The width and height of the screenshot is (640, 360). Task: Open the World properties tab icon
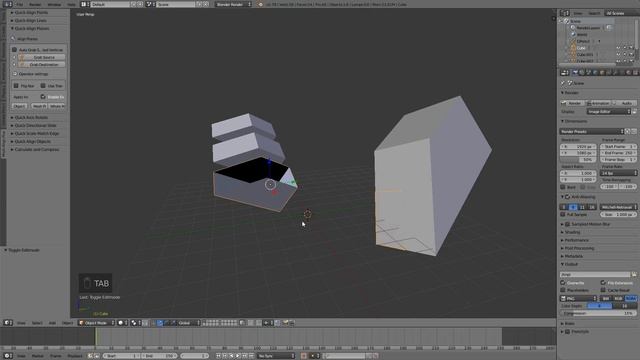(595, 73)
